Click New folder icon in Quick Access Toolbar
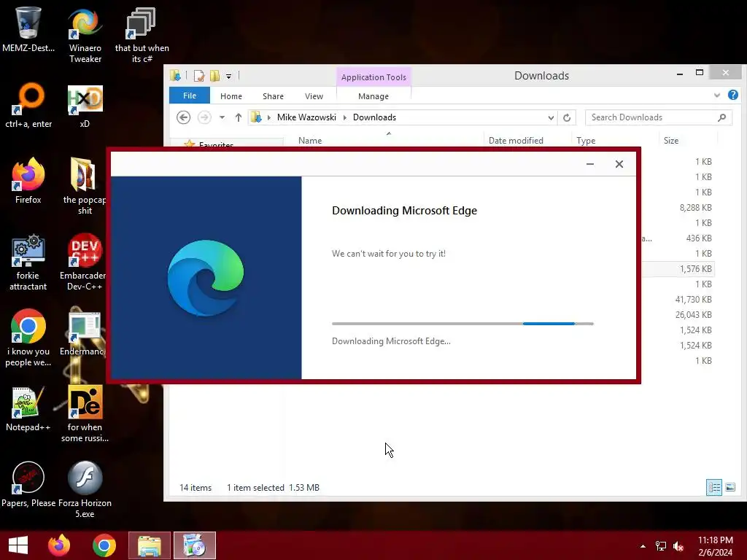The height and width of the screenshot is (560, 747). [x=215, y=76]
